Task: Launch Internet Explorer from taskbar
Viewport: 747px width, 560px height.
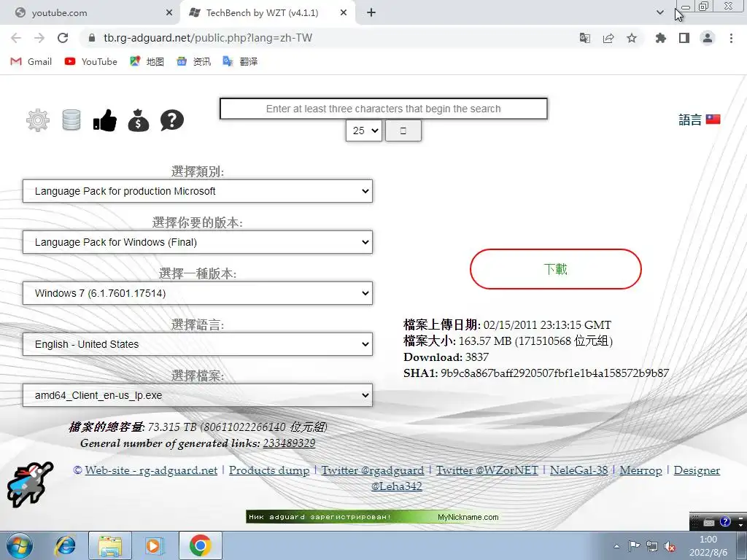Action: click(x=65, y=545)
